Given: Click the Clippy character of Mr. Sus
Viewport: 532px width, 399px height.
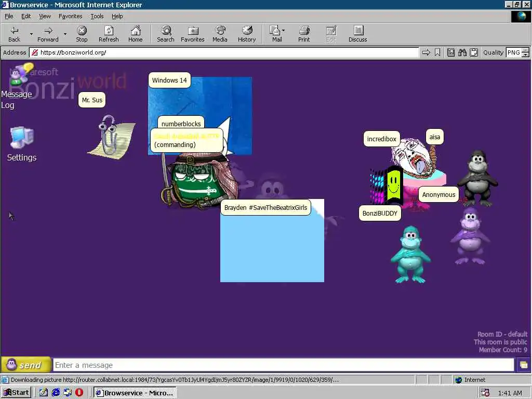Looking at the screenshot, I should (x=111, y=137).
